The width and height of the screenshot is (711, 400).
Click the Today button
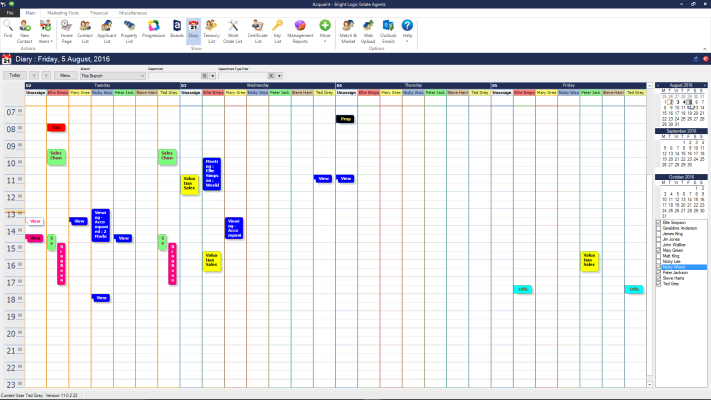click(15, 75)
